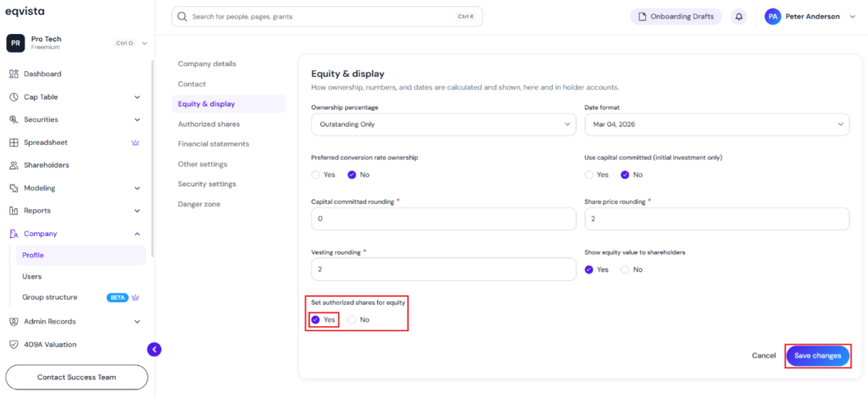The image size is (868, 398).
Task: Open the Security settings tab
Action: point(207,184)
